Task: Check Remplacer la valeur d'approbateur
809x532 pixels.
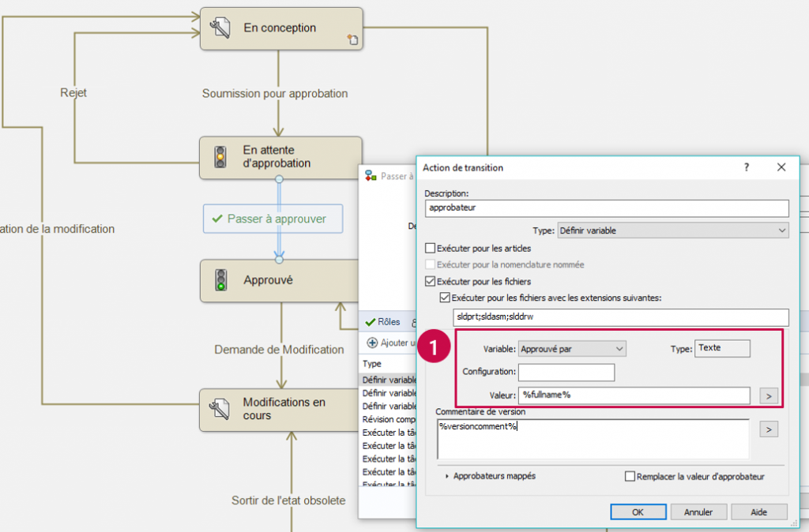Action: 630,476
